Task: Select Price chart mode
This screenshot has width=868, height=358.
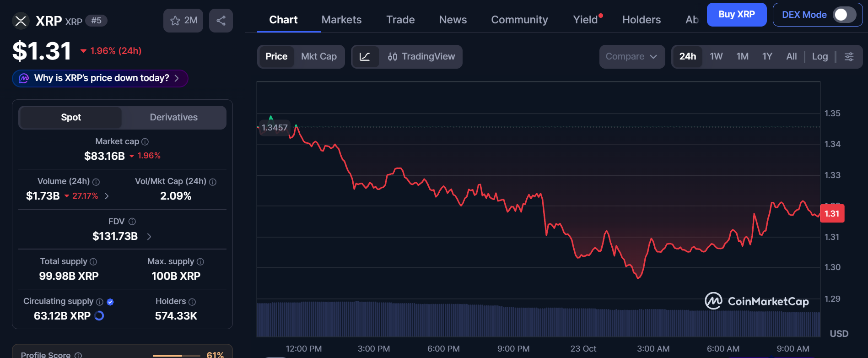Action: (276, 57)
